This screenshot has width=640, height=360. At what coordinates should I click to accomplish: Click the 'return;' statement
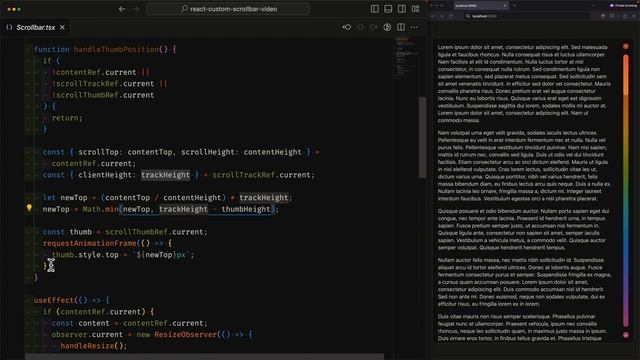click(67, 118)
